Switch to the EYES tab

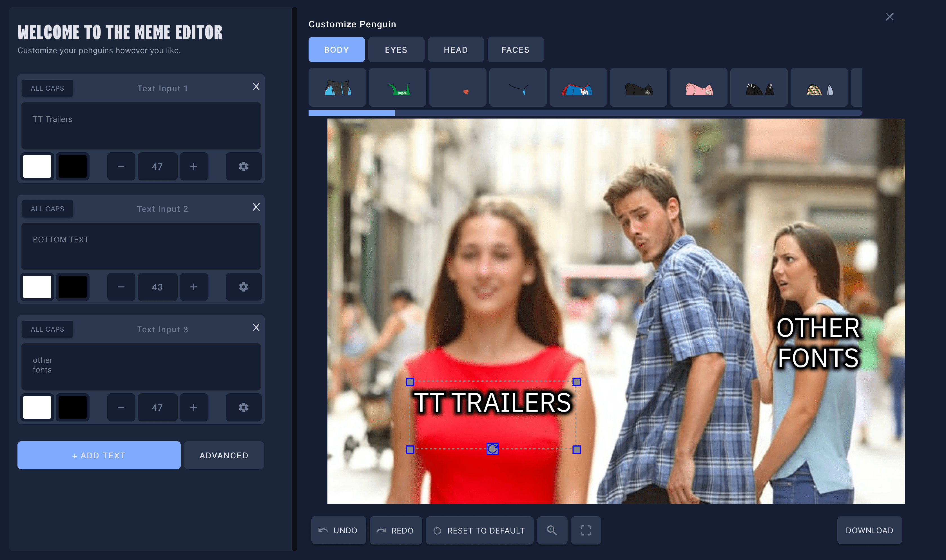point(396,50)
